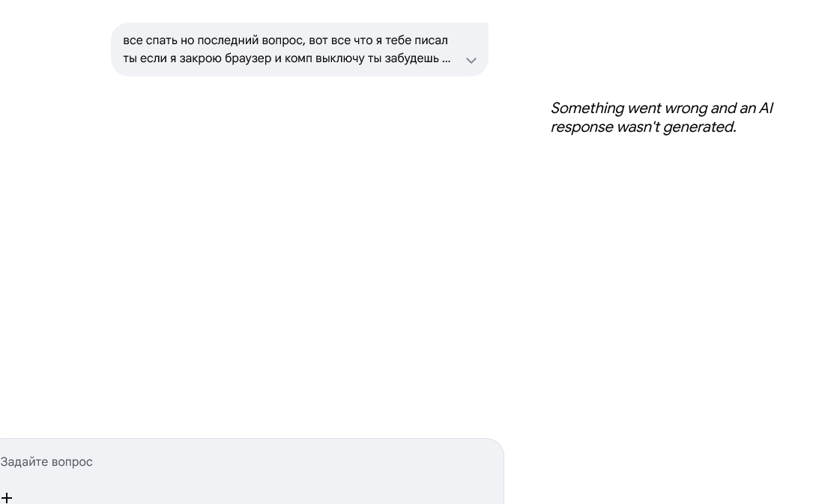The height and width of the screenshot is (504, 825).
Task: Add a file via the plus button
Action: click(x=6, y=497)
